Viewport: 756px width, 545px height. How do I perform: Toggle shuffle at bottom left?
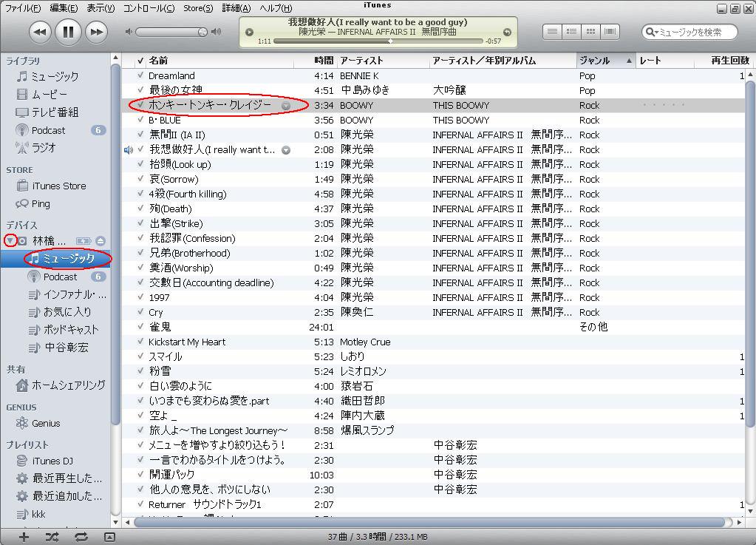click(52, 536)
